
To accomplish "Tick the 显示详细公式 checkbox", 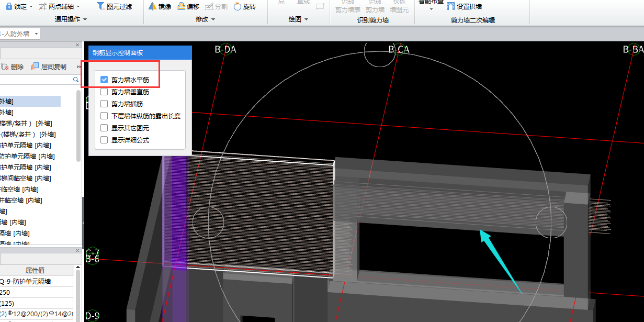I will [104, 140].
